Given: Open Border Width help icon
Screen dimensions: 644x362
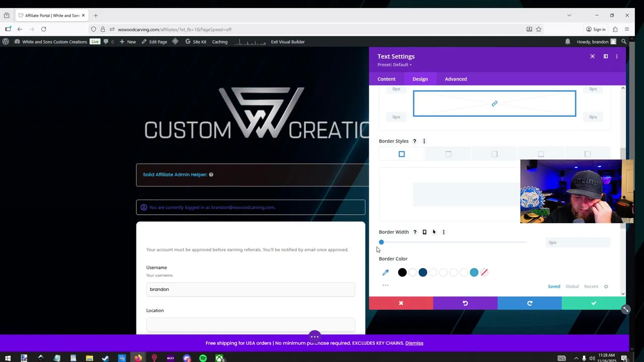Looking at the screenshot, I should pyautogui.click(x=415, y=232).
